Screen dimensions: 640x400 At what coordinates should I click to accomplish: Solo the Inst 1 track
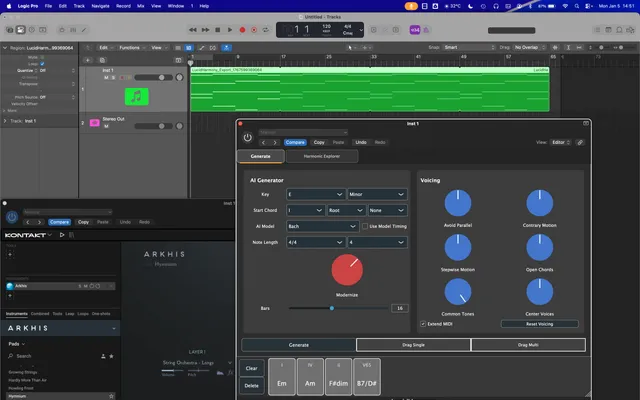click(x=113, y=78)
